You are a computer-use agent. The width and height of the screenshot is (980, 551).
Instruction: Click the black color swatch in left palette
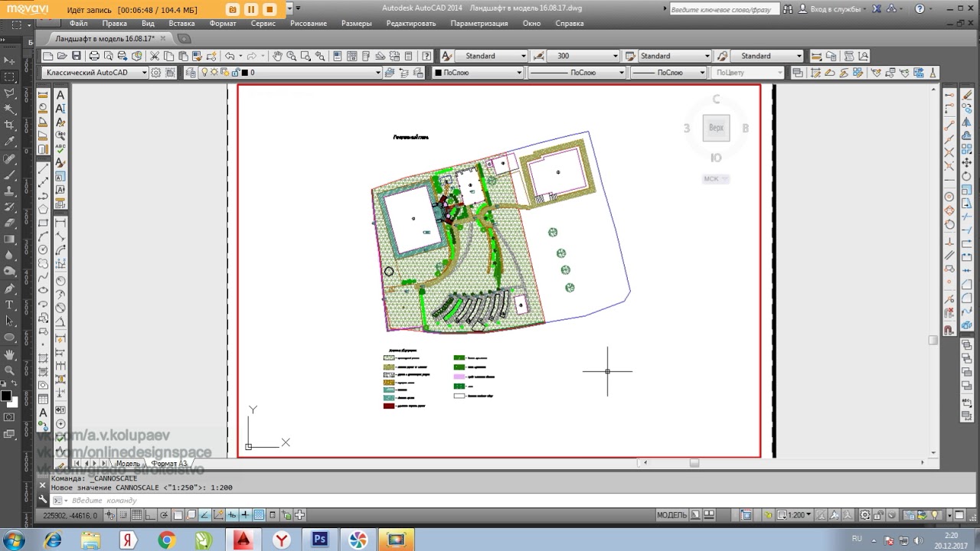6,396
